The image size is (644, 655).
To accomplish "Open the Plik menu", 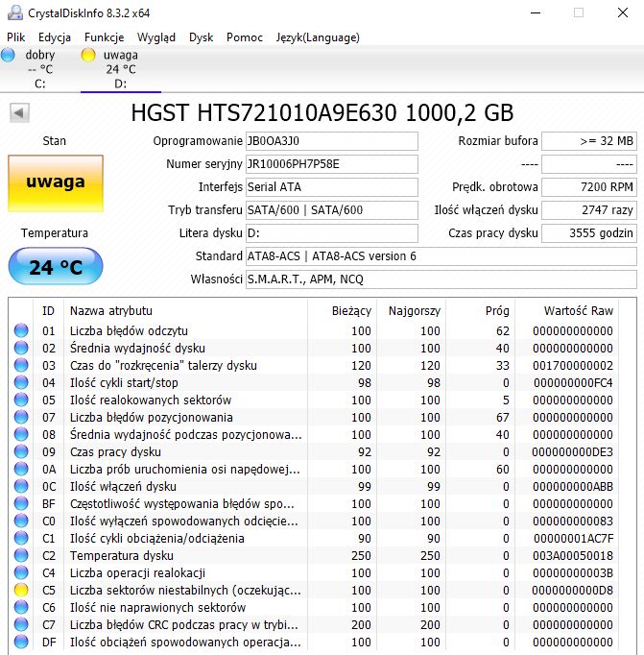I will click(x=16, y=37).
